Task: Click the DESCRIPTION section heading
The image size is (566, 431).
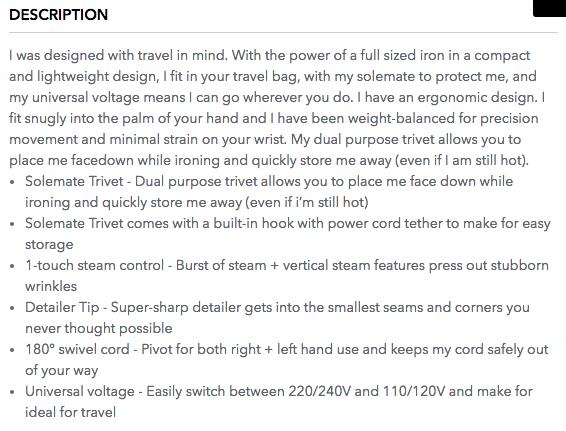Action: pos(58,15)
